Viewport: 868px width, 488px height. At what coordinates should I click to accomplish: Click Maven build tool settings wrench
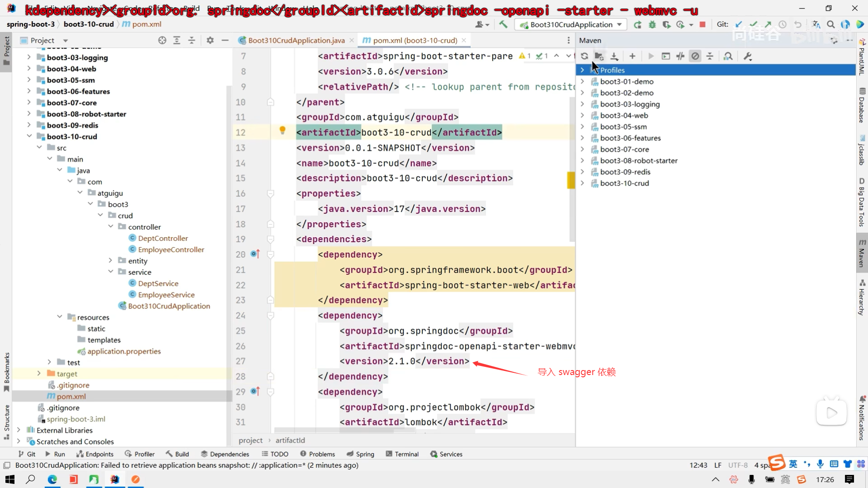(747, 56)
